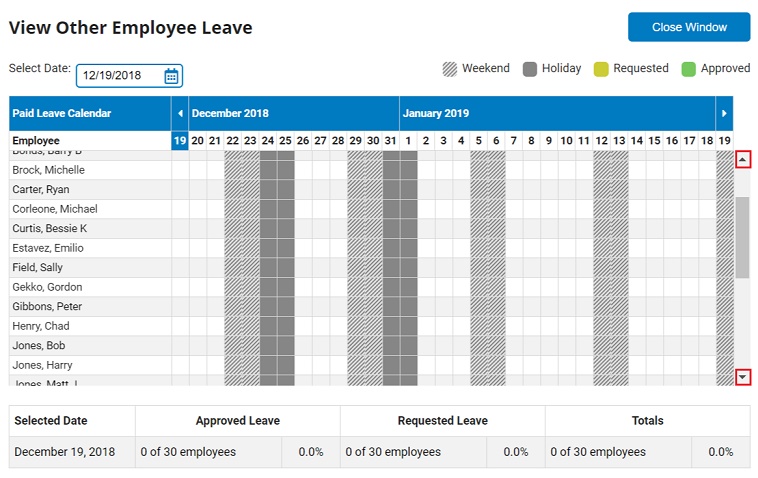Click the Approved legend green swatch
This screenshot has height=478, width=758.
688,69
